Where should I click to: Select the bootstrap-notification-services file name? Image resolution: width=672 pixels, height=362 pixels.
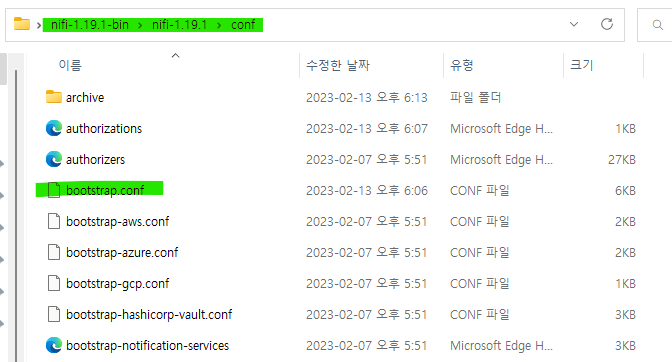(x=147, y=345)
